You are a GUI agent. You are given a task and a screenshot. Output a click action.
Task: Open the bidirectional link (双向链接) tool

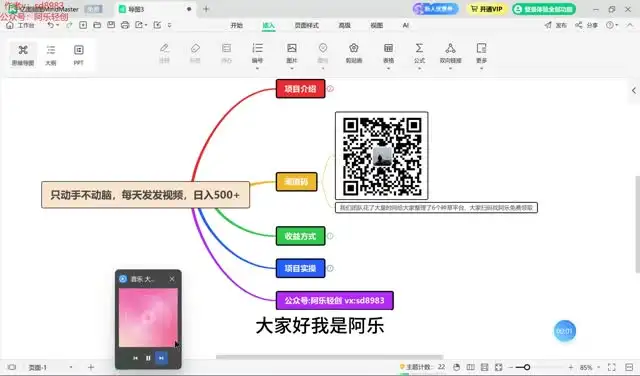(x=450, y=53)
